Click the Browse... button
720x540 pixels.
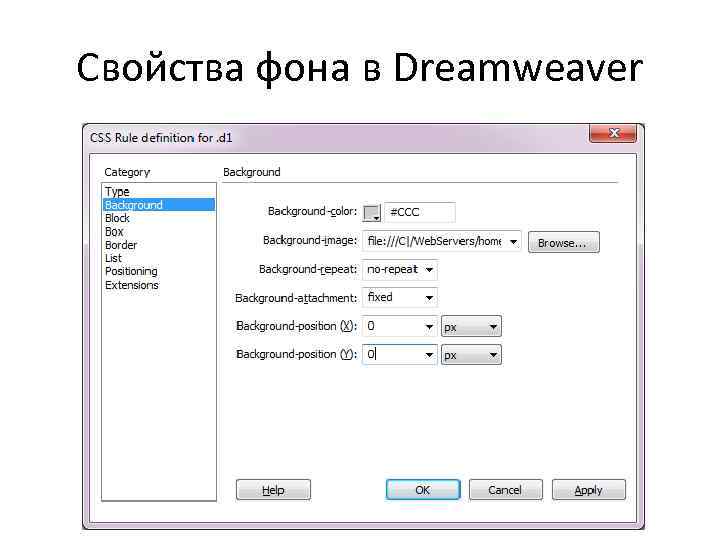[563, 242]
